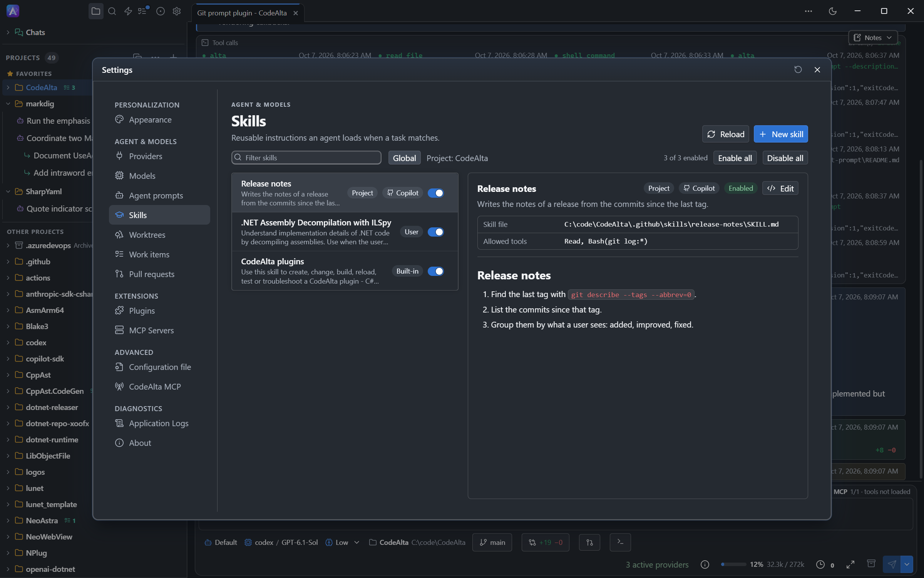Select the CodeAlta plugins skill row
This screenshot has height=578, width=924.
click(345, 271)
